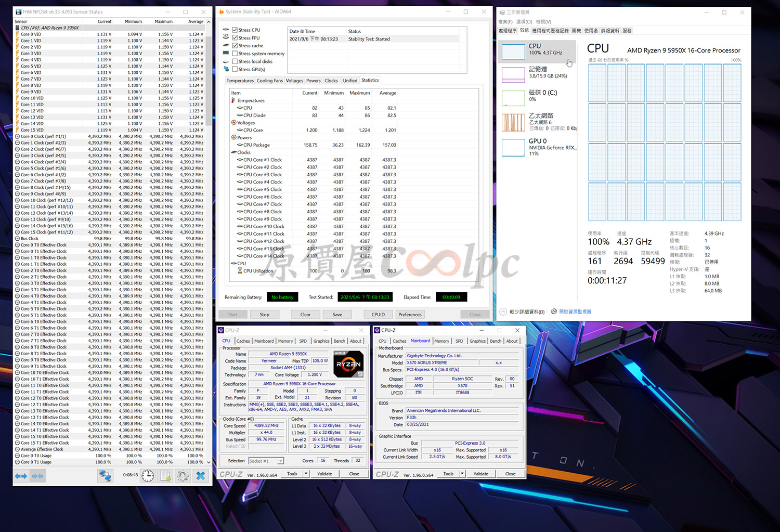Open CPUID button in AIDA64
Image resolution: width=780 pixels, height=532 pixels.
378,315
